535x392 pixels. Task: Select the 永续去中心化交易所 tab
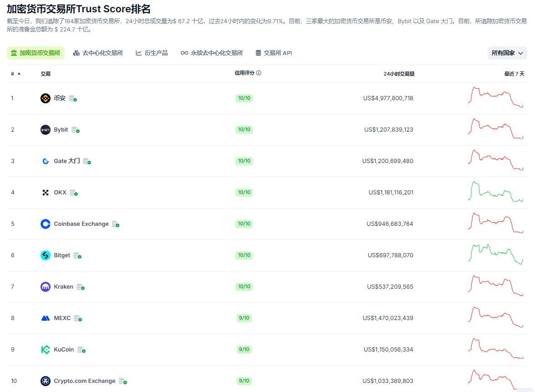212,53
